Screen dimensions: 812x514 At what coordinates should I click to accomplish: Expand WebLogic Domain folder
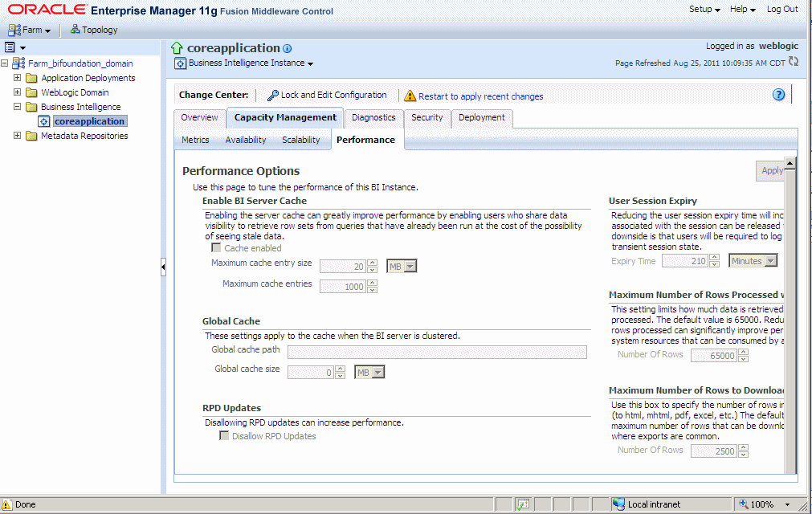coord(17,92)
